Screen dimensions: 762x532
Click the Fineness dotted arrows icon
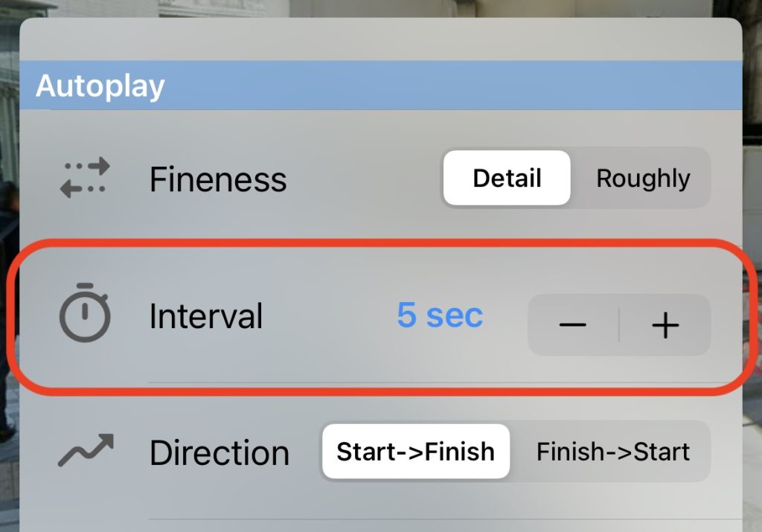pos(85,178)
